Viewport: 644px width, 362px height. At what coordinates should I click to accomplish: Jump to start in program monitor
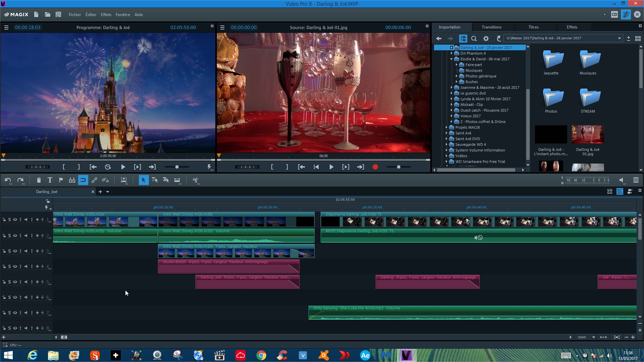(93, 167)
